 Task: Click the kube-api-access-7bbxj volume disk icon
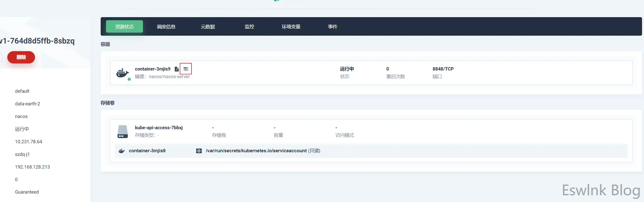tap(123, 131)
